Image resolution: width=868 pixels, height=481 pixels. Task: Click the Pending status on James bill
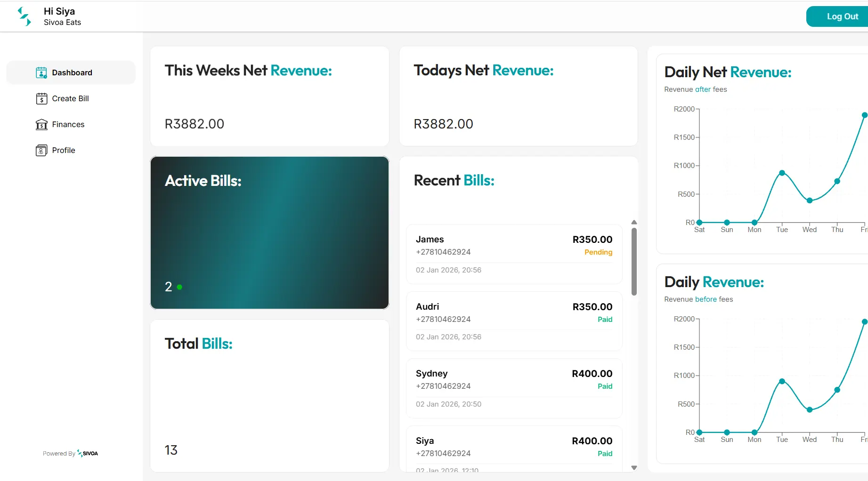click(x=598, y=252)
